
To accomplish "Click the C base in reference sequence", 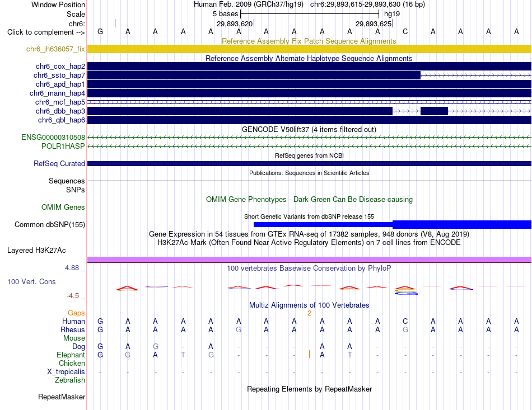I will pyautogui.click(x=405, y=31).
